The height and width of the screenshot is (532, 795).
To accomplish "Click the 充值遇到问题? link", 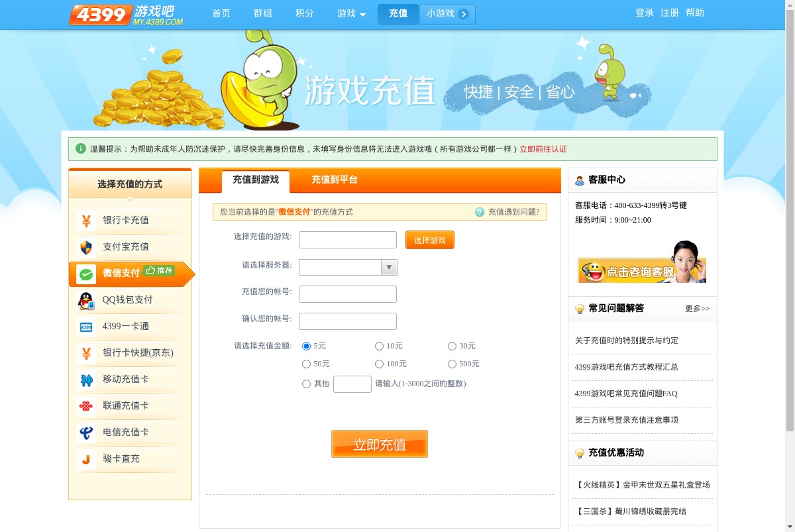I will [514, 212].
